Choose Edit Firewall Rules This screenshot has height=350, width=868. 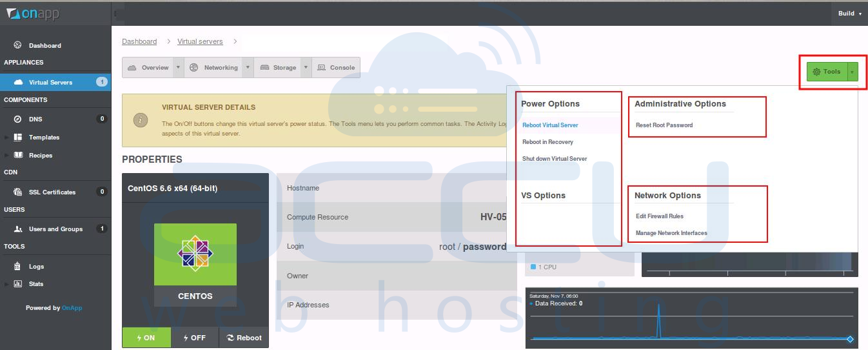(x=660, y=216)
